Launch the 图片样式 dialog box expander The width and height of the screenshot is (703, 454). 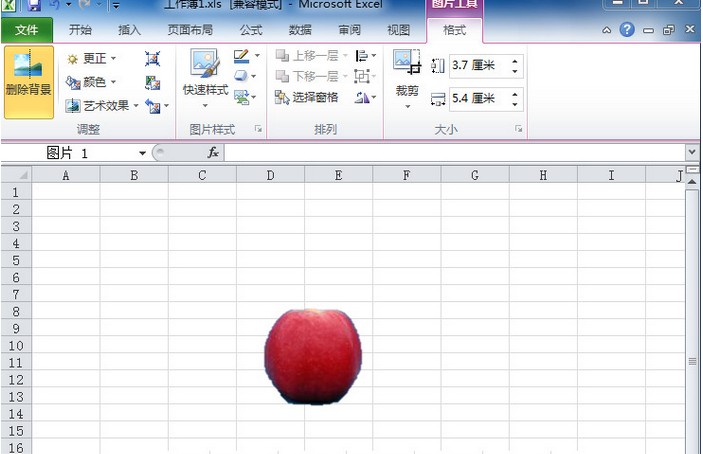point(258,129)
